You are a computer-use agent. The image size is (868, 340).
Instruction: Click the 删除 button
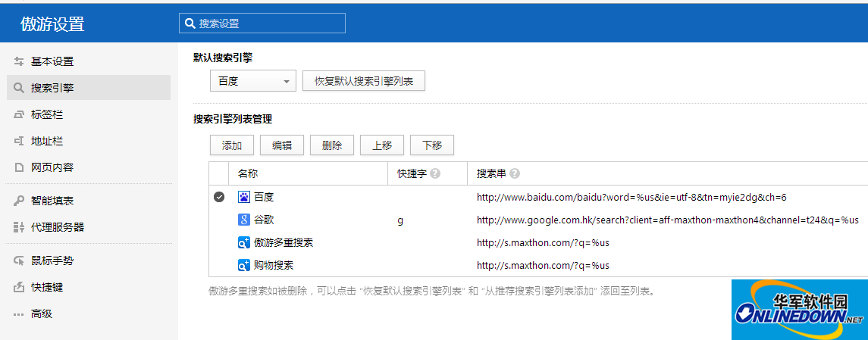point(332,145)
